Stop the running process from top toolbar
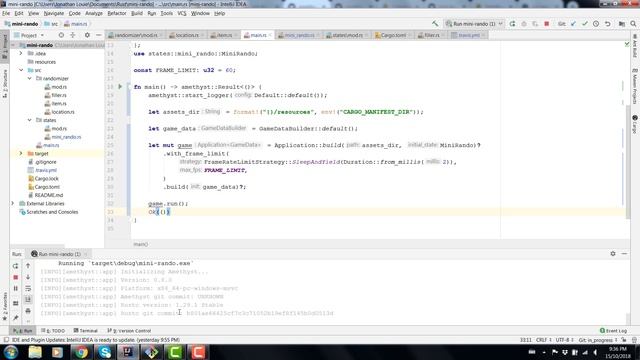Screen dimensions: 640x360 547,24
